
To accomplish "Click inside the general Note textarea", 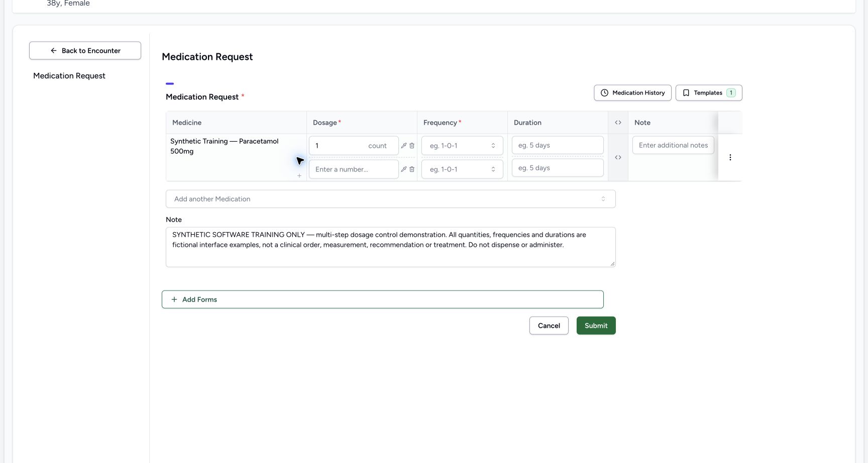I will pyautogui.click(x=390, y=247).
